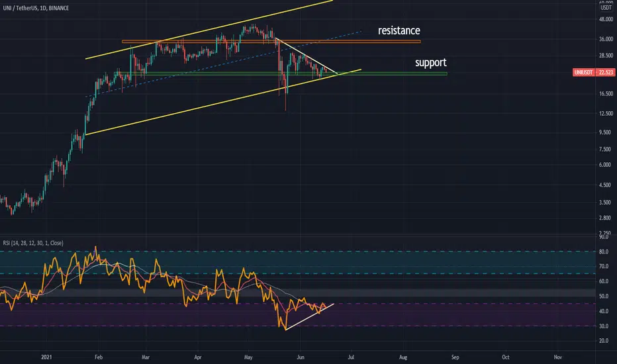Click the Apr label on time axis

pos(197,357)
